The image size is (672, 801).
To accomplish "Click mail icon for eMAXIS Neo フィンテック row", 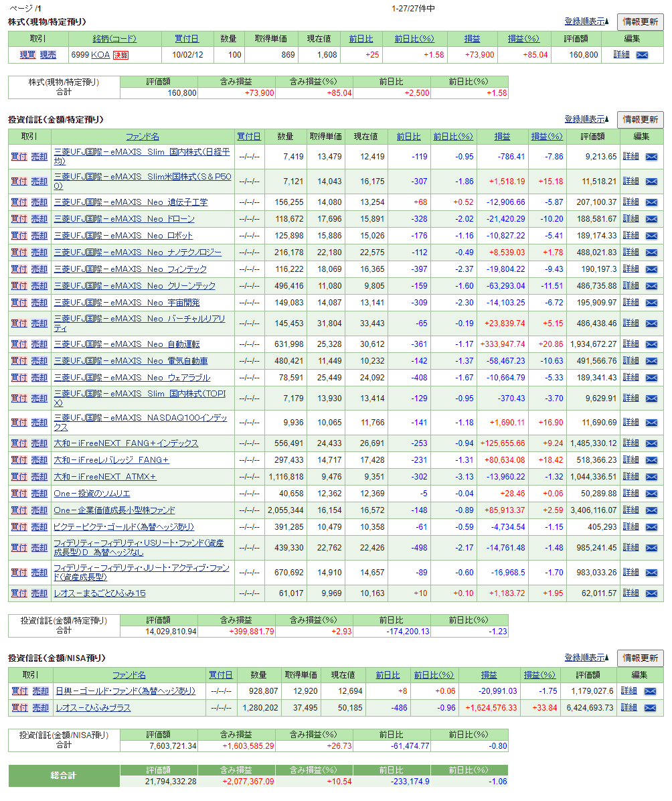I will tap(651, 269).
